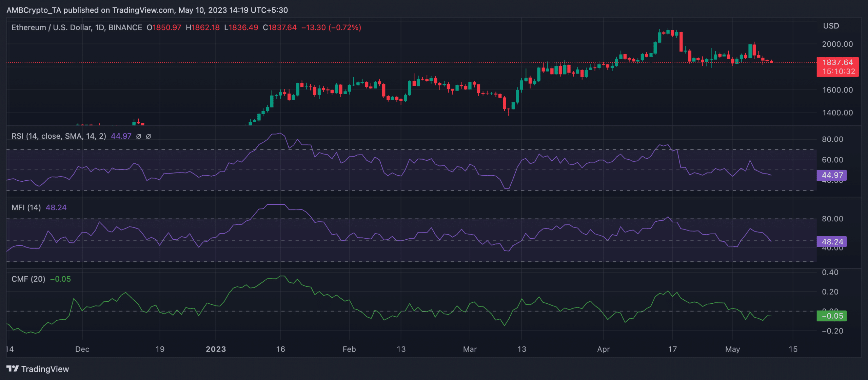Screen dimensions: 868x380
Task: Click the green CMF -0.05 axis label
Action: click(x=832, y=316)
